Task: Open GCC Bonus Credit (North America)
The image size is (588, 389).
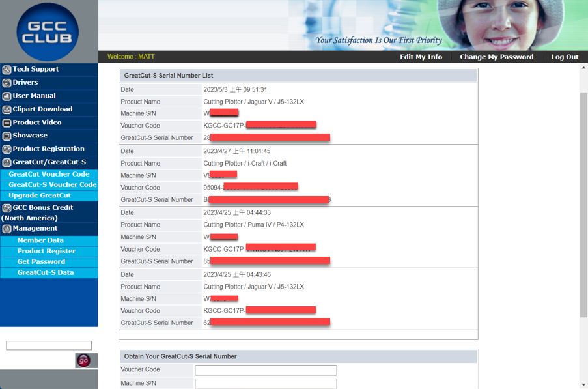Action: [42, 212]
